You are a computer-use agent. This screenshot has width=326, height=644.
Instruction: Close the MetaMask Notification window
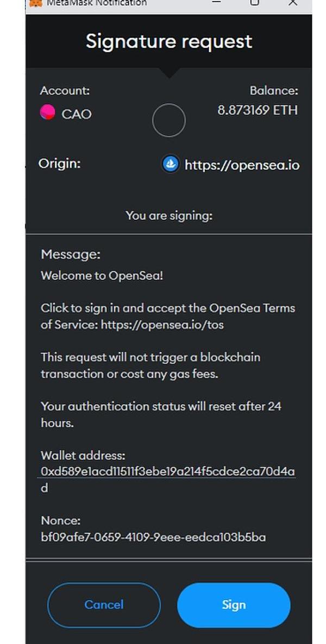coord(292,3)
